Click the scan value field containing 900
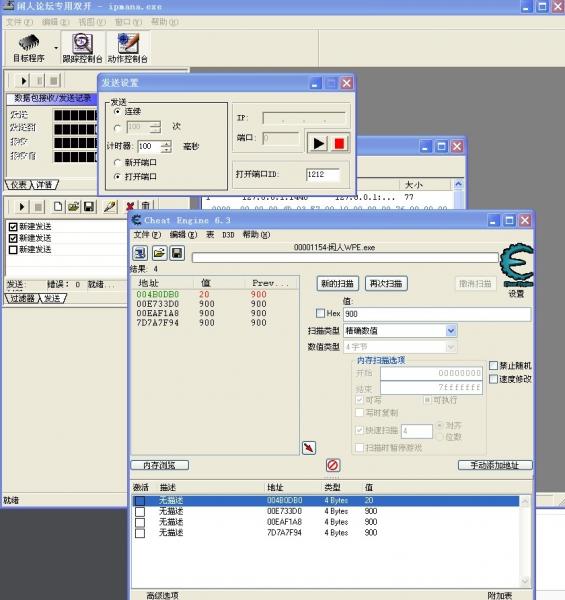The width and height of the screenshot is (565, 600). pyautogui.click(x=437, y=314)
